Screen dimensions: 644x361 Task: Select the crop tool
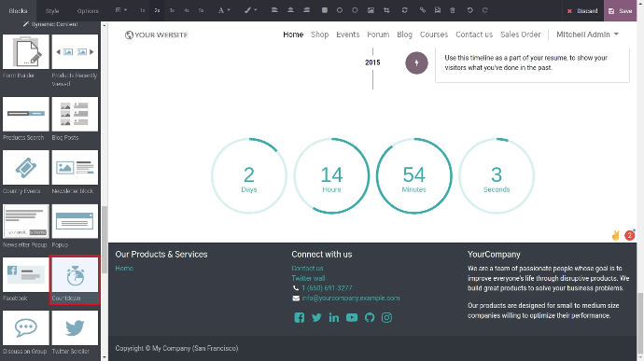point(386,10)
